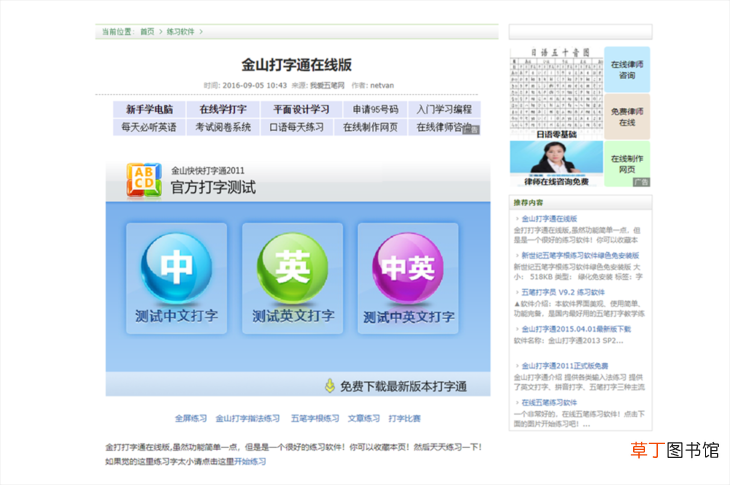Click the 金山打字通在线版 page title

click(x=297, y=65)
